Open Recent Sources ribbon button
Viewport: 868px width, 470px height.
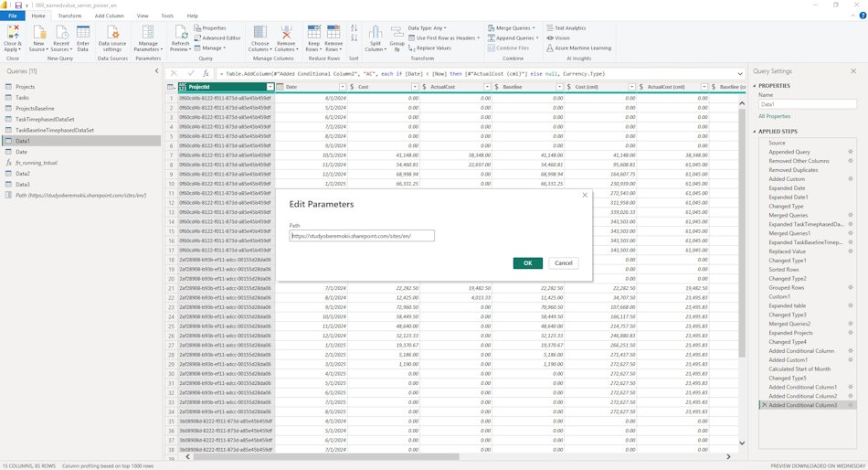coord(61,38)
